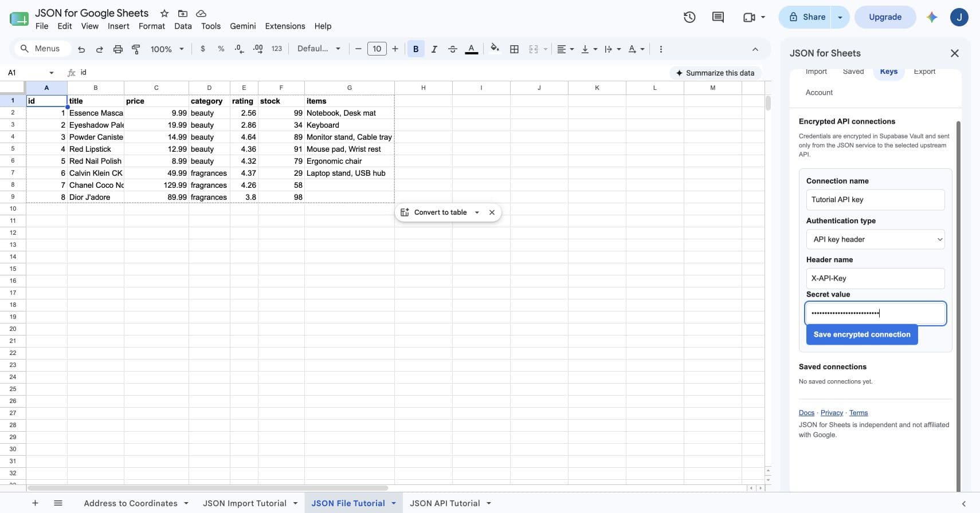The height and width of the screenshot is (513, 980).
Task: Click font size field showing 10
Action: click(x=377, y=49)
